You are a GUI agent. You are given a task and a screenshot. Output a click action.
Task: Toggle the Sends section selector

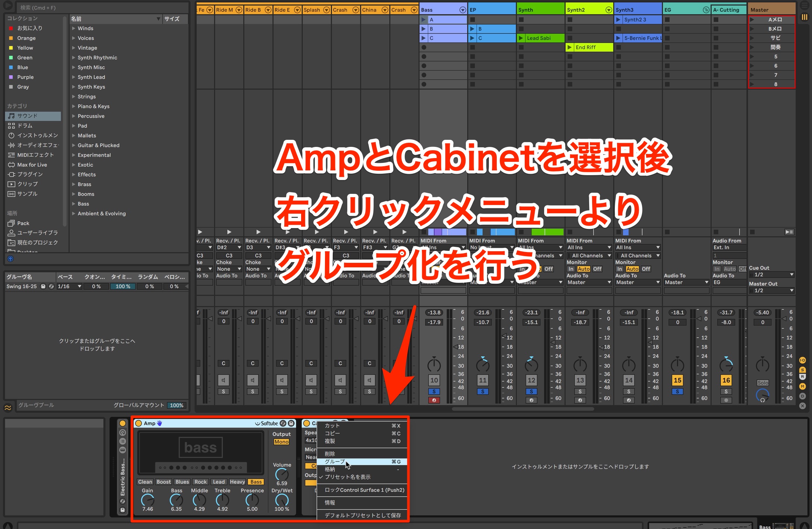pyautogui.click(x=802, y=369)
